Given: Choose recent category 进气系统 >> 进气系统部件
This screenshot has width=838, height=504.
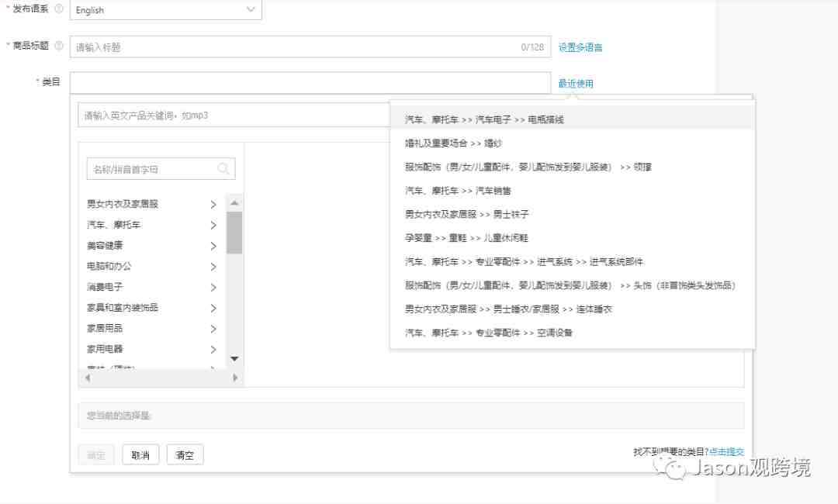Looking at the screenshot, I should (524, 261).
